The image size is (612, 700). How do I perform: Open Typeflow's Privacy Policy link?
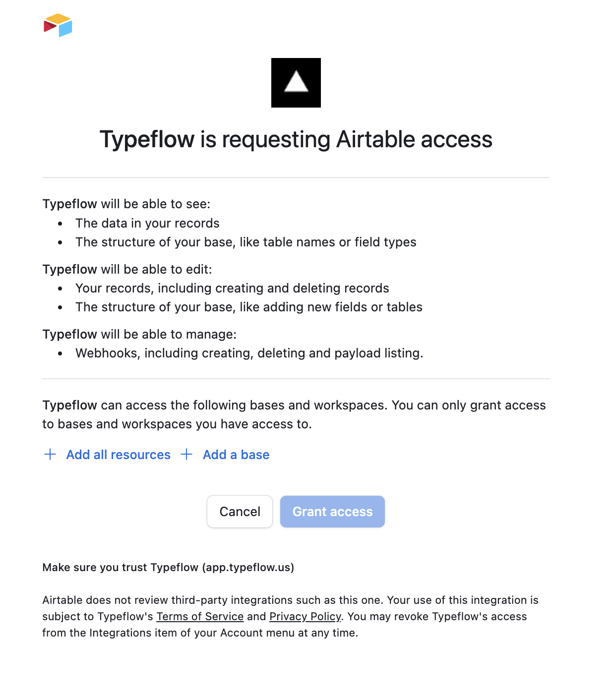pos(305,616)
